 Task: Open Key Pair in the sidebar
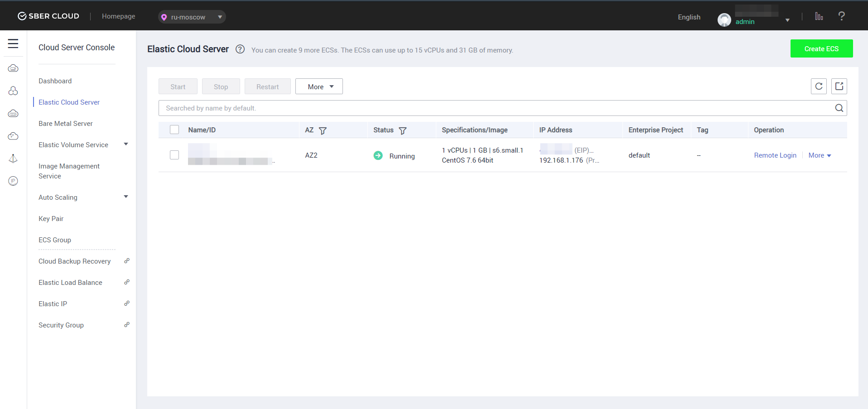click(51, 219)
